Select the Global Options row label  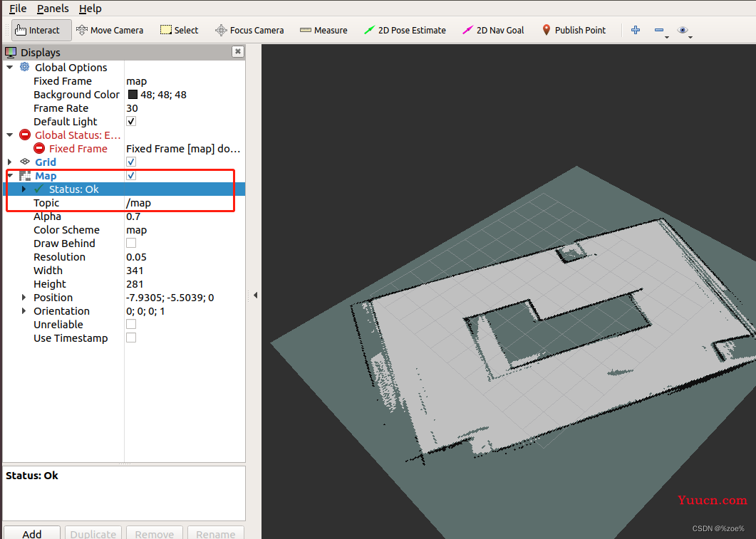click(x=71, y=68)
